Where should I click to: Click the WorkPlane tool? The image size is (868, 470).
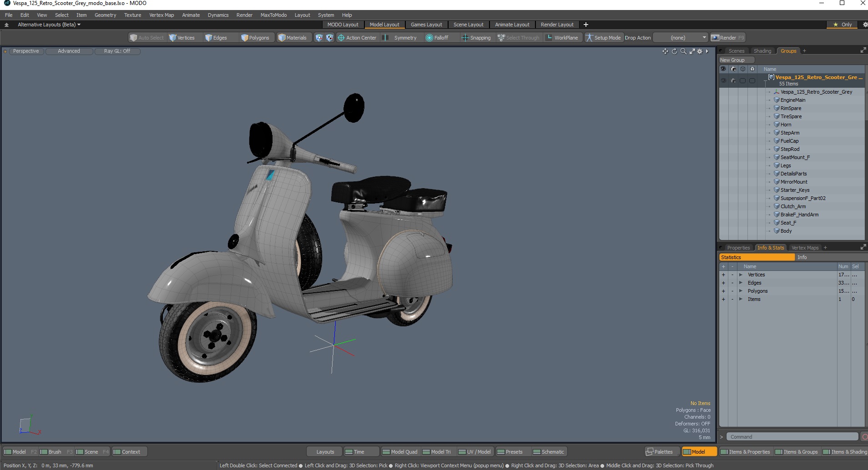[562, 38]
